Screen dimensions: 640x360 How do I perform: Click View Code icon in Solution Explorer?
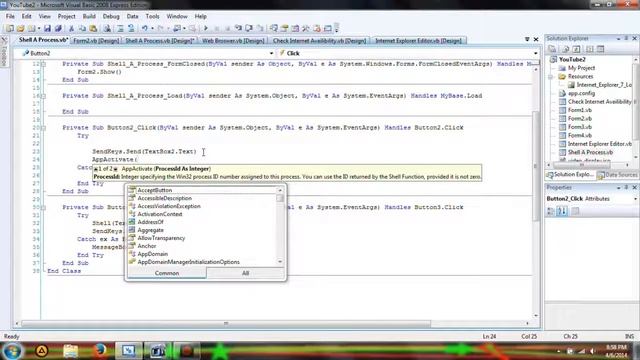tap(590, 49)
